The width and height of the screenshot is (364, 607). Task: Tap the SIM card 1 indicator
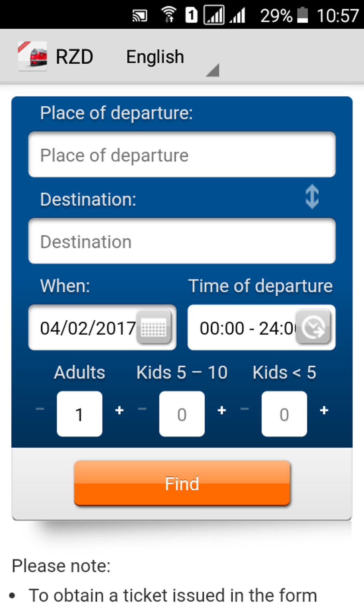click(191, 15)
